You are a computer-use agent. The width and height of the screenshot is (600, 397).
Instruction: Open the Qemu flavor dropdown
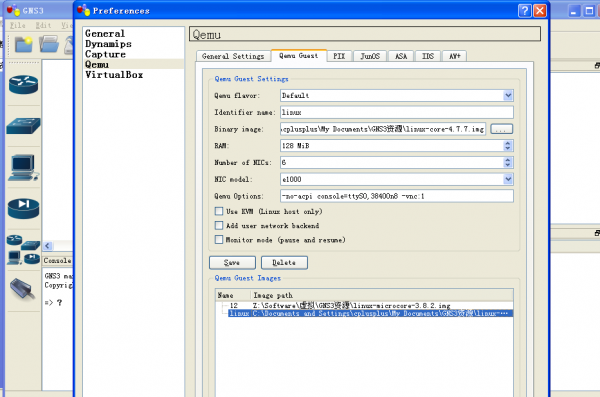(508, 95)
